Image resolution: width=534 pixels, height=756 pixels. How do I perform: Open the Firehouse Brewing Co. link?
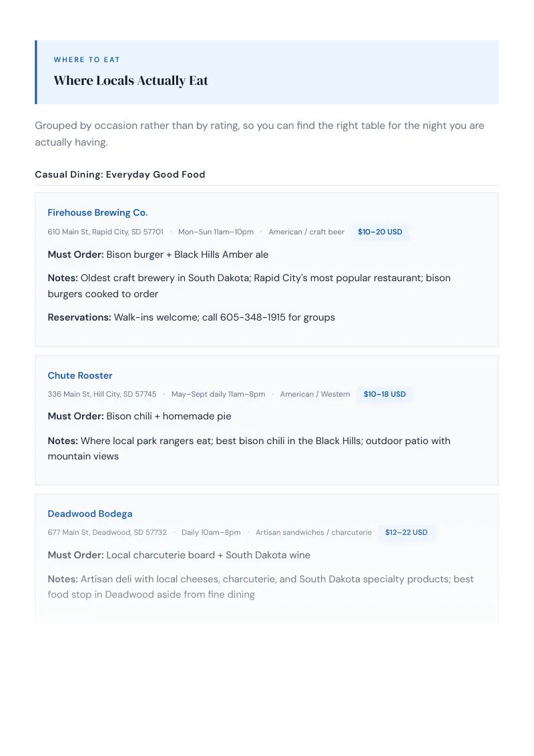97,212
